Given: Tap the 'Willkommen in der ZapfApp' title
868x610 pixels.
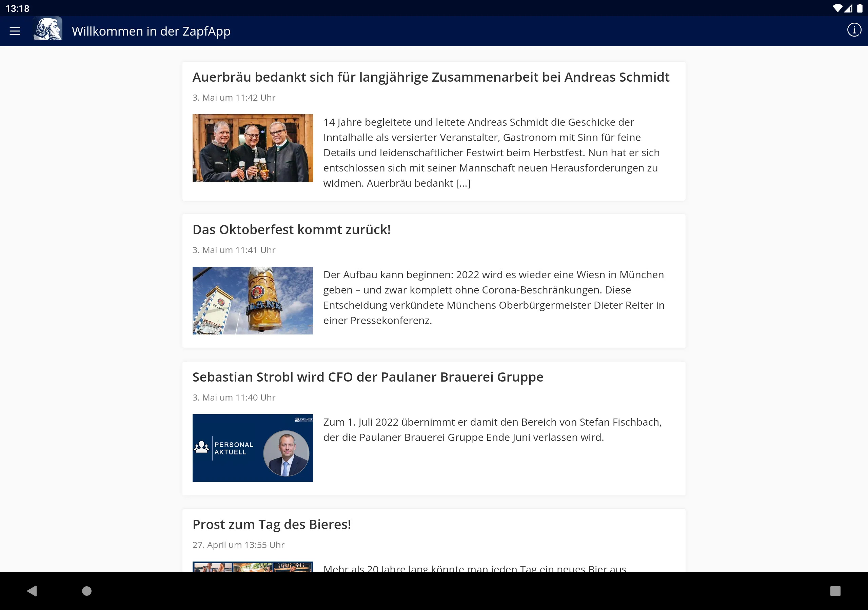Looking at the screenshot, I should 151,31.
